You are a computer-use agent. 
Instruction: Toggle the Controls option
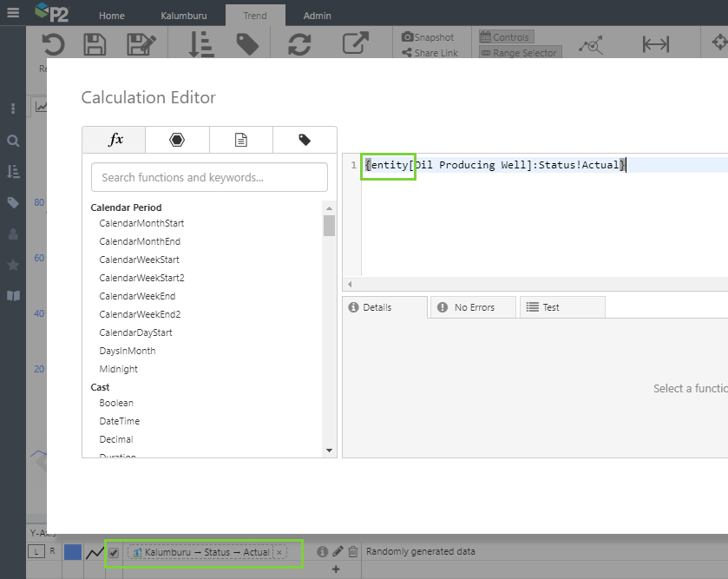click(x=505, y=37)
